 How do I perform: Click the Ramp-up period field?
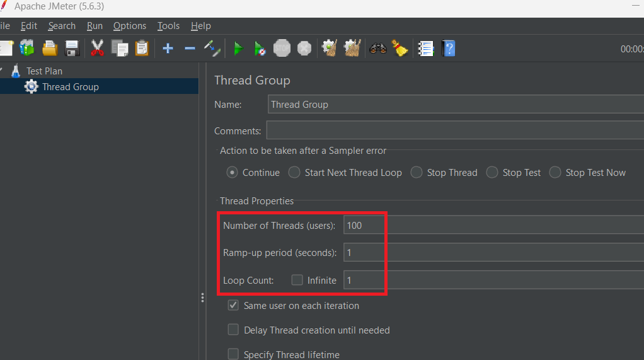(493, 252)
